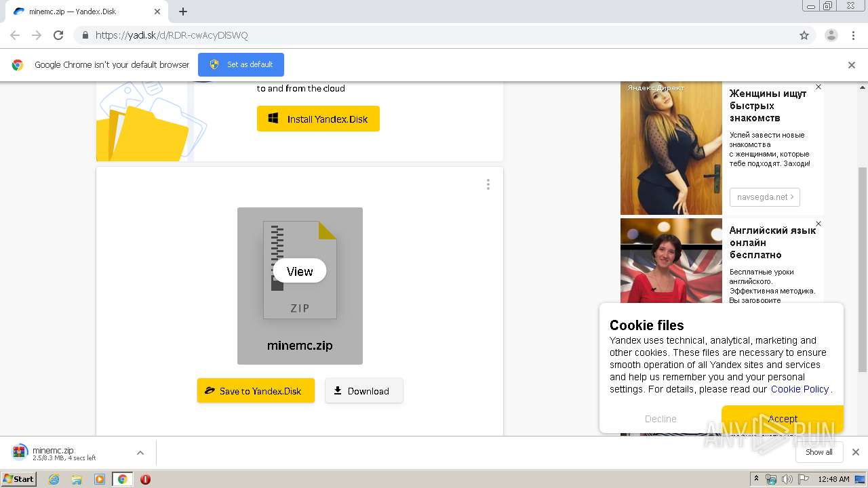Open the 'Женщины ищут быстрых знакомств' ad title

(768, 106)
